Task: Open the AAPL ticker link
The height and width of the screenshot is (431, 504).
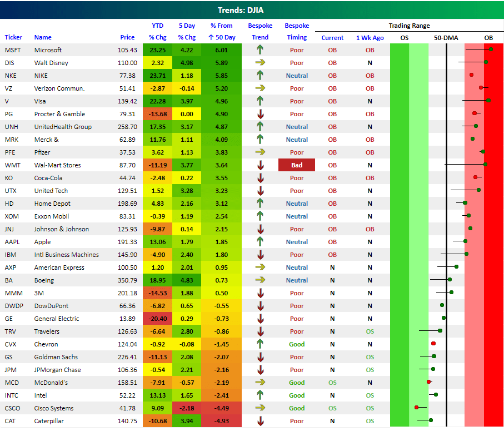Action: click(x=12, y=242)
